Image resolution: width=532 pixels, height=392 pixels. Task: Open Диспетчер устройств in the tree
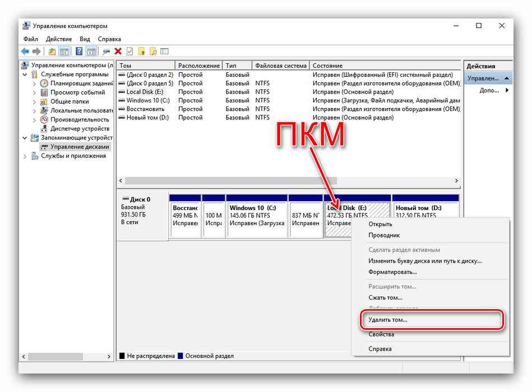[80, 128]
